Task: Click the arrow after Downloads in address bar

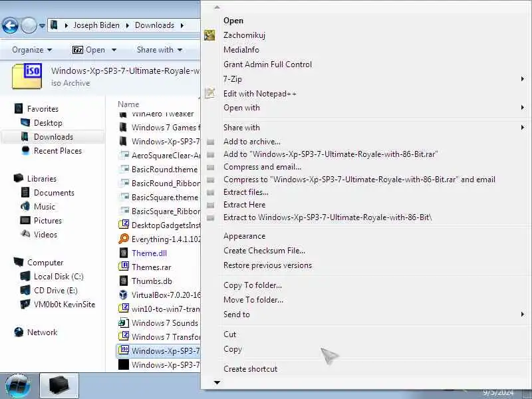Action: 182,25
